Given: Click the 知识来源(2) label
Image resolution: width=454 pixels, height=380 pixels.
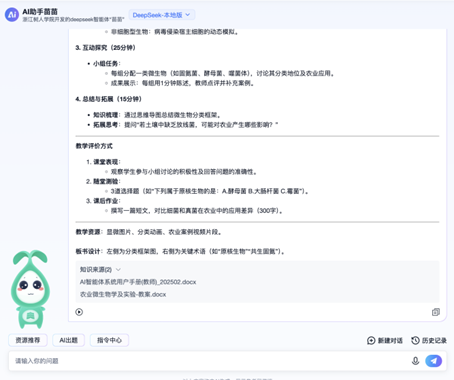Looking at the screenshot, I should pos(96,269).
